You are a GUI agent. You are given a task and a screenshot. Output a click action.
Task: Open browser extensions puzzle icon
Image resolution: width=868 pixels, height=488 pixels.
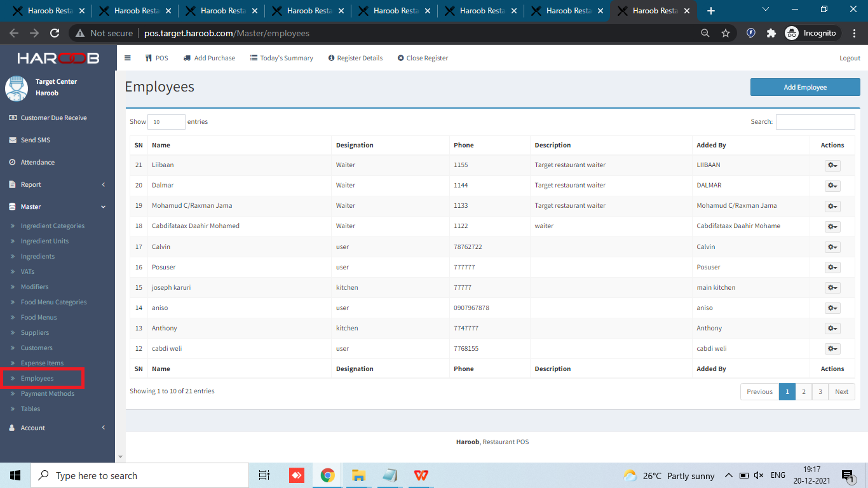(771, 33)
